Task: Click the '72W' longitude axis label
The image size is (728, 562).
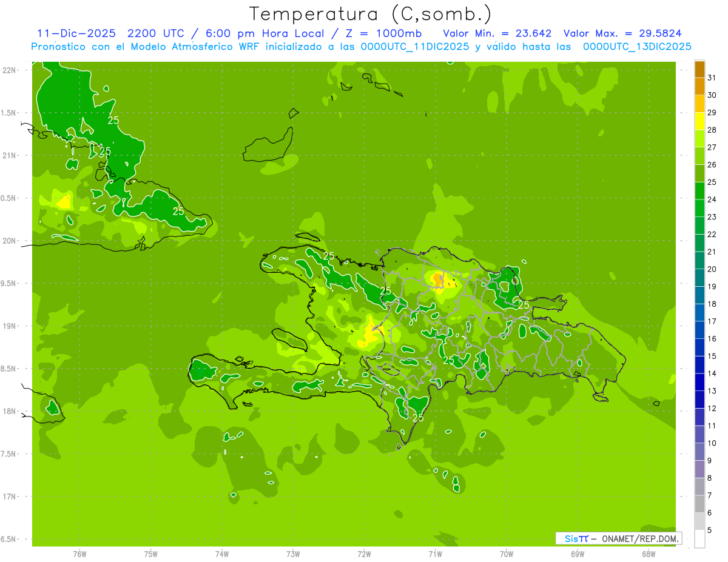Action: tap(364, 554)
